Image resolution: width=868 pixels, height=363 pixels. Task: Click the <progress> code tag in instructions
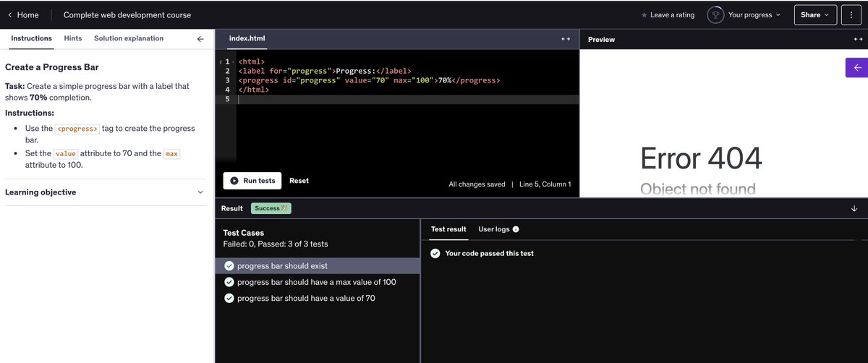point(77,129)
